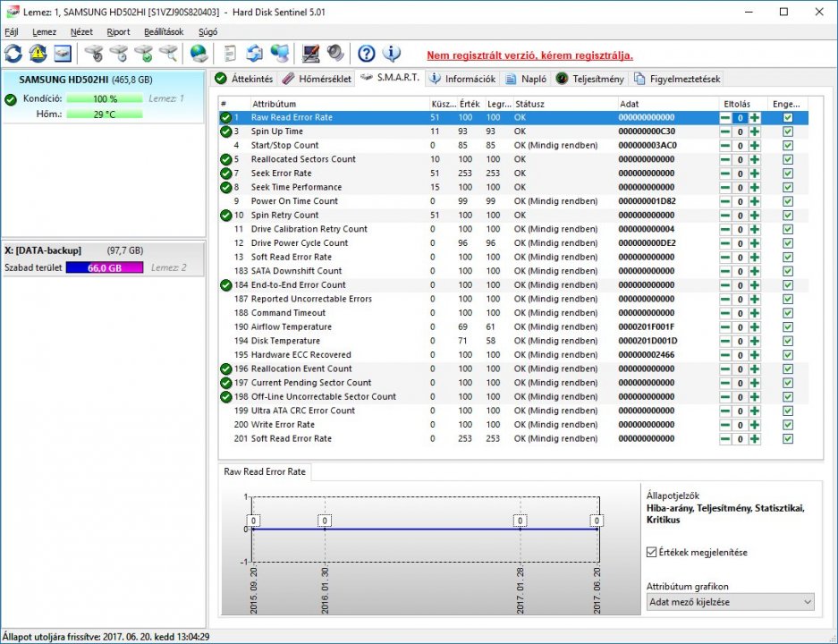Click the unregistered version registration link
Viewport: 838px width, 644px height.
pyautogui.click(x=529, y=55)
